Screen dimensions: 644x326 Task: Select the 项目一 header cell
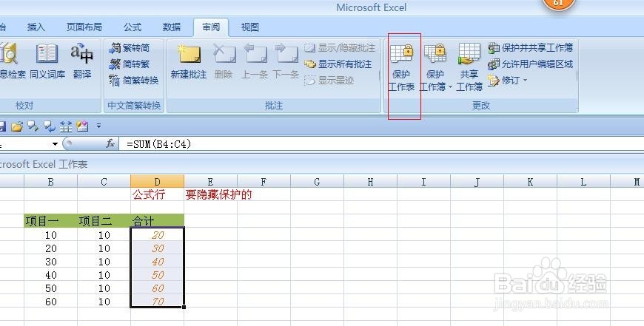pyautogui.click(x=51, y=222)
